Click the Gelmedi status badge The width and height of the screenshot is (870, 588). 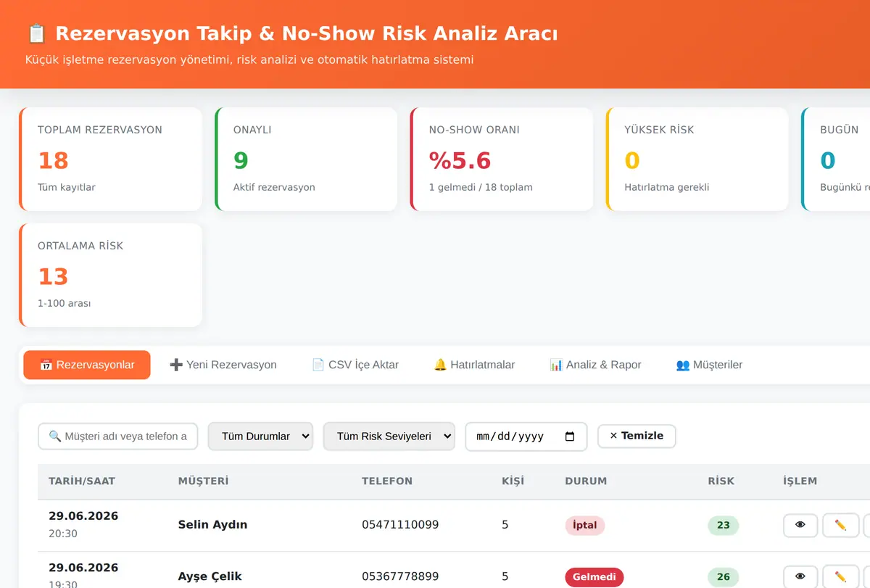594,577
